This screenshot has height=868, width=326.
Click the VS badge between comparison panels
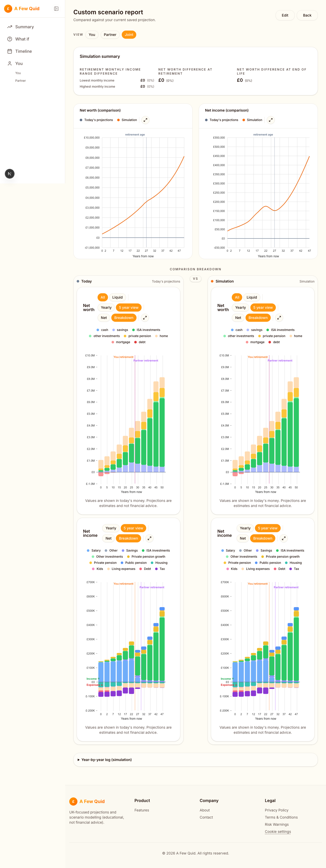point(195,279)
